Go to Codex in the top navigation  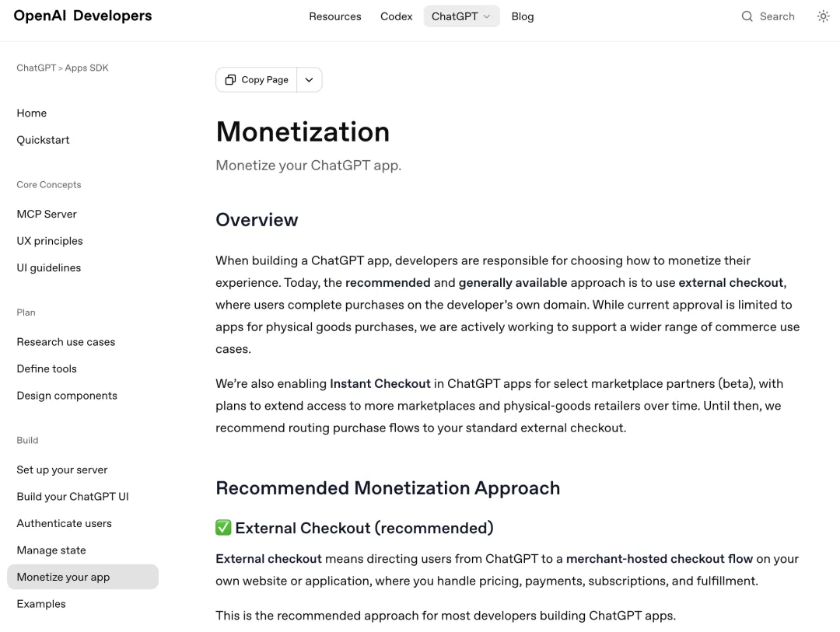tap(396, 16)
